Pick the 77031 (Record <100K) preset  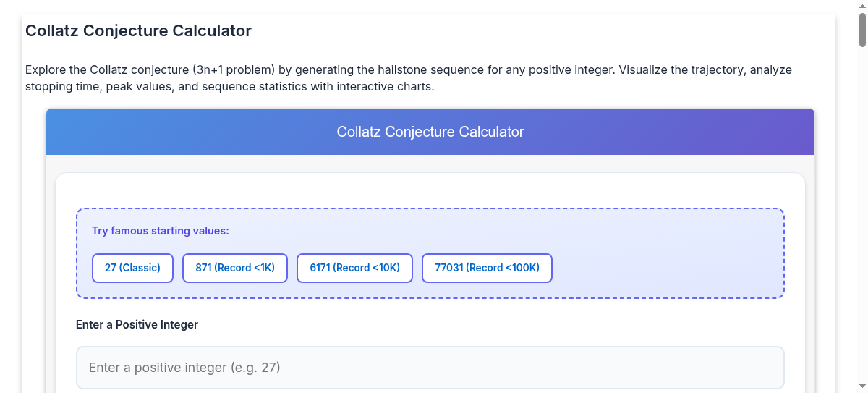click(487, 268)
